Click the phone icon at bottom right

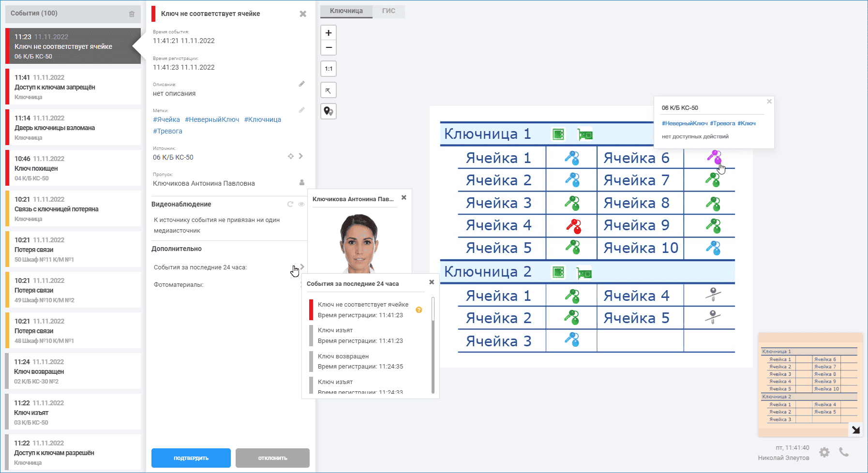click(x=844, y=452)
